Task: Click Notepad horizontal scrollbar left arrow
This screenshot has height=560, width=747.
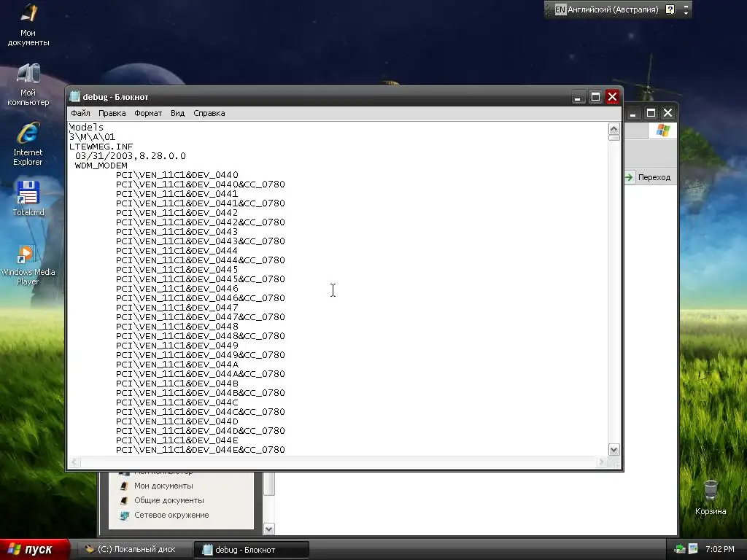Action: [74, 462]
